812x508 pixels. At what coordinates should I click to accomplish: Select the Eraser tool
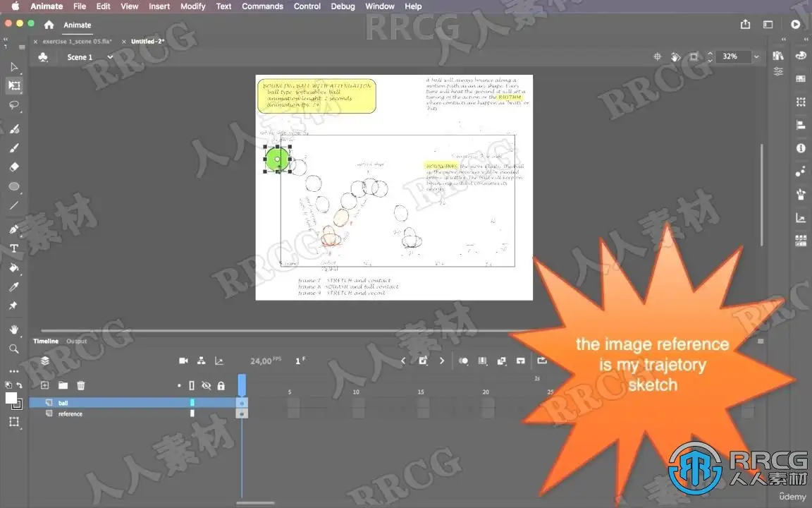14,167
